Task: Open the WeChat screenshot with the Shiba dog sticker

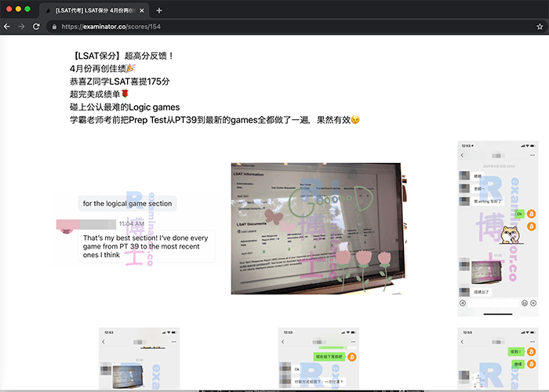Action: point(497,229)
